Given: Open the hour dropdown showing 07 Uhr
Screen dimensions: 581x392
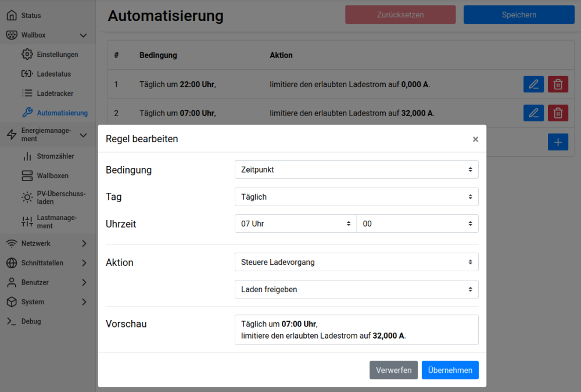Looking at the screenshot, I should tap(295, 224).
